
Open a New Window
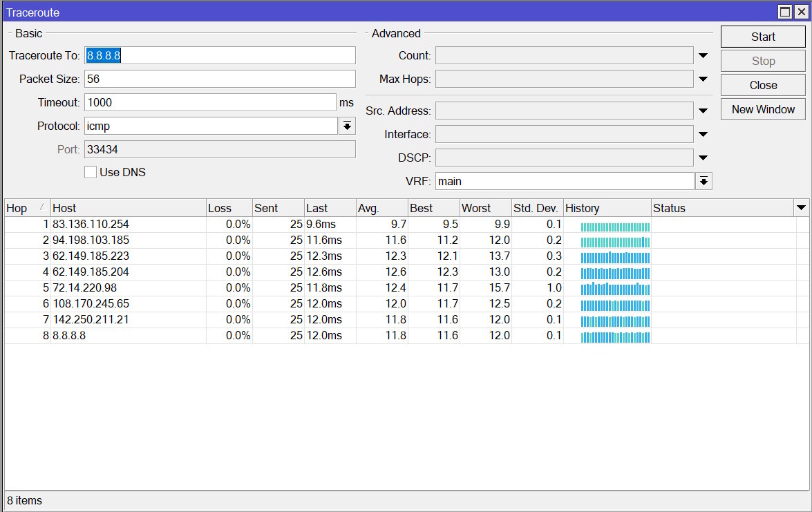[x=762, y=108]
